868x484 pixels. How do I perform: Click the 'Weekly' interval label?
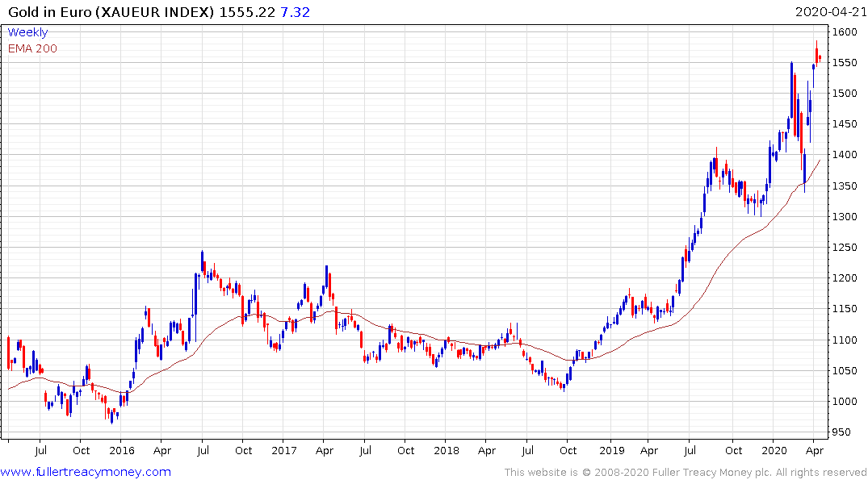point(27,32)
